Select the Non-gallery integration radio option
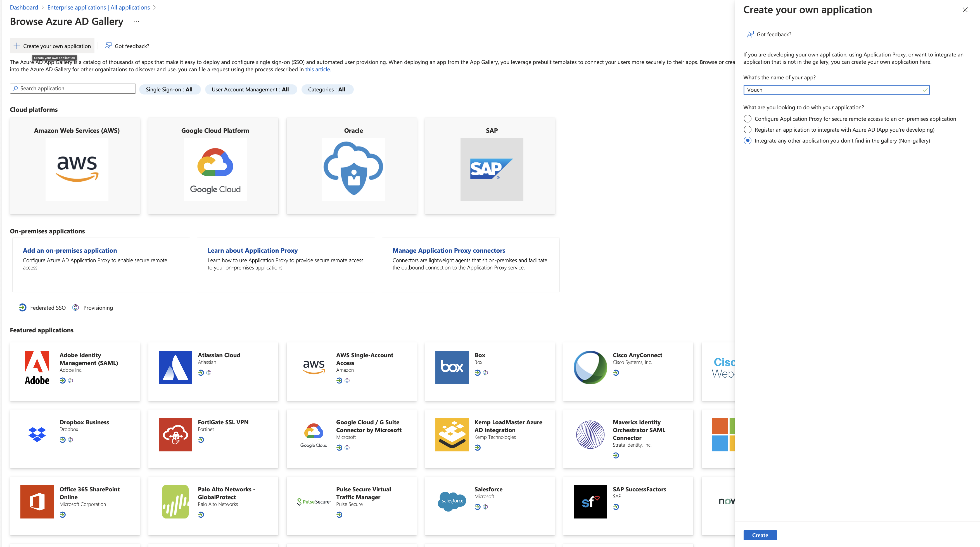Image resolution: width=980 pixels, height=547 pixels. pos(748,141)
